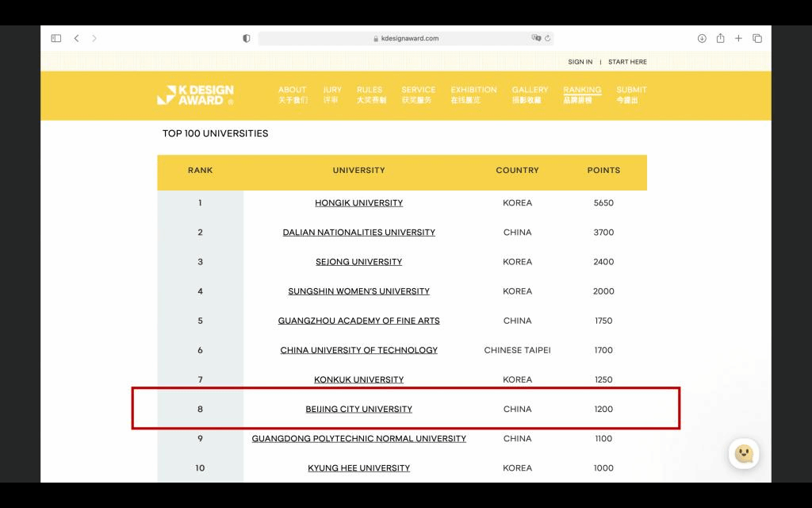
Task: Click the 5650 points value
Action: (x=603, y=203)
